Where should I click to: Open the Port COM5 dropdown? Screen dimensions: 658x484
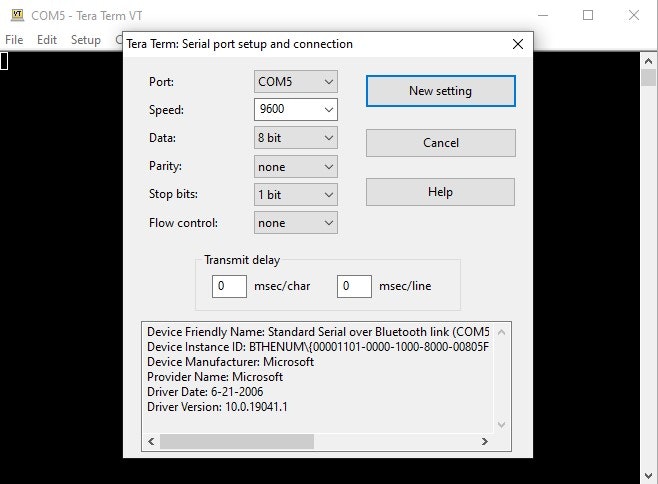click(x=295, y=81)
